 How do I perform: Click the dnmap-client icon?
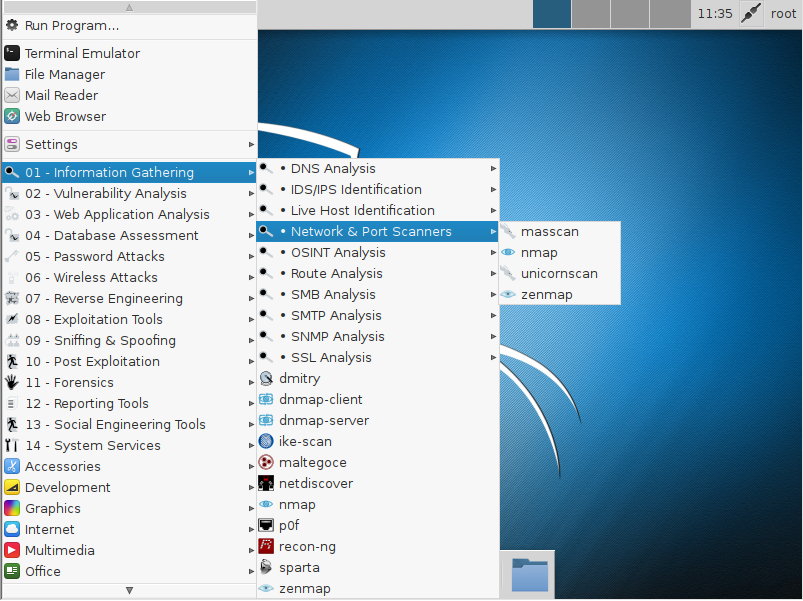coord(266,399)
